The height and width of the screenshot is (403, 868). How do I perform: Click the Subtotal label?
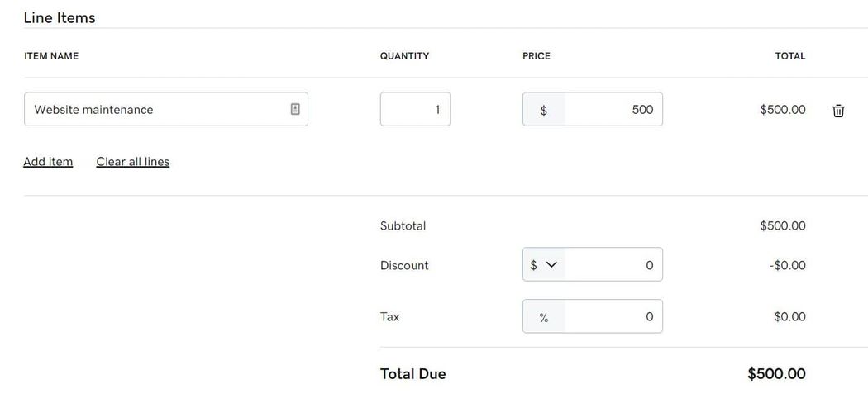403,225
